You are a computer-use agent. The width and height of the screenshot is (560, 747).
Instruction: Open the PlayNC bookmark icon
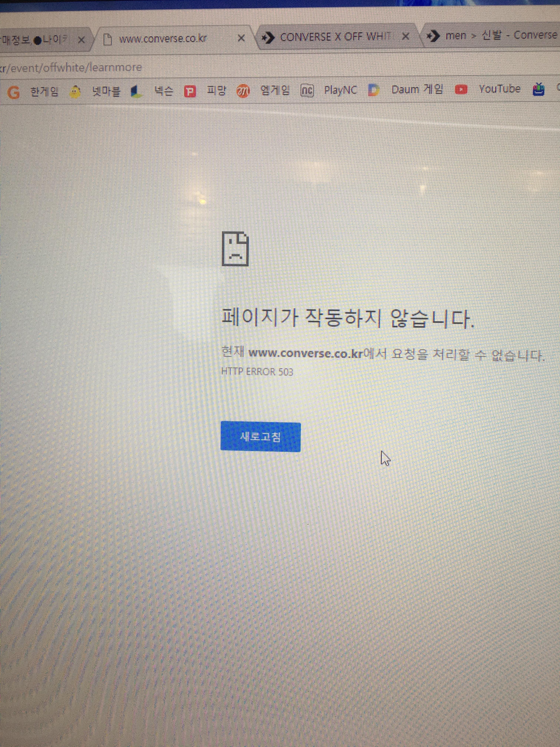point(307,91)
